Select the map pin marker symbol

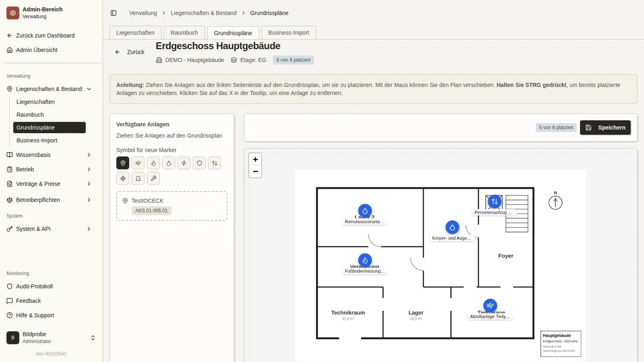(x=123, y=163)
